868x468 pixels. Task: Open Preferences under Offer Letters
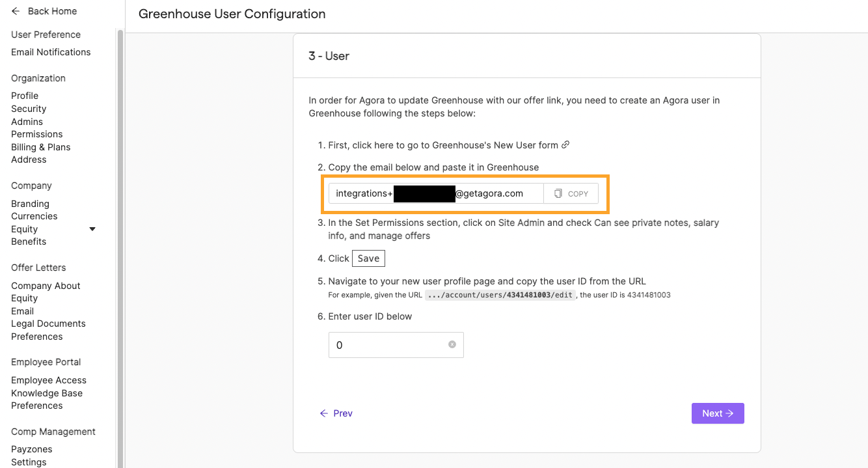37,337
